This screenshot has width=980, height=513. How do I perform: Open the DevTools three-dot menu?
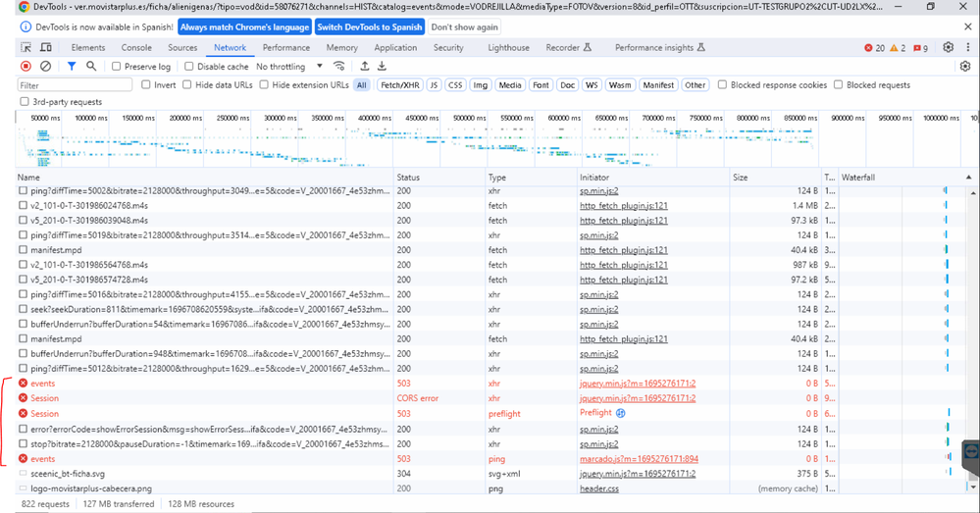coord(966,47)
